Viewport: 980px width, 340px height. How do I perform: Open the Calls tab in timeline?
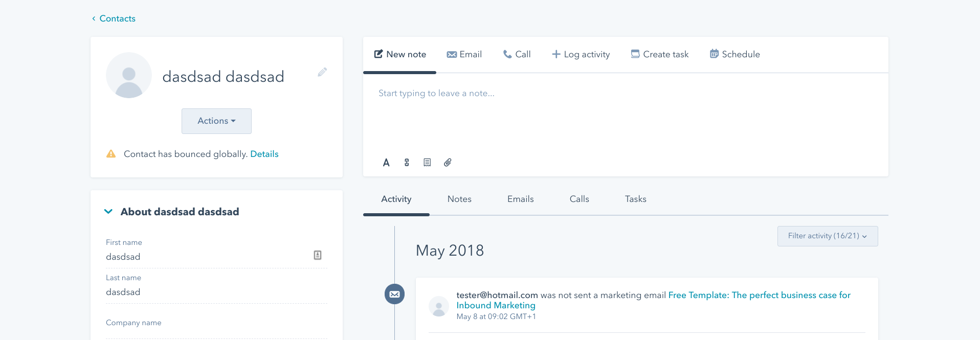pyautogui.click(x=579, y=199)
